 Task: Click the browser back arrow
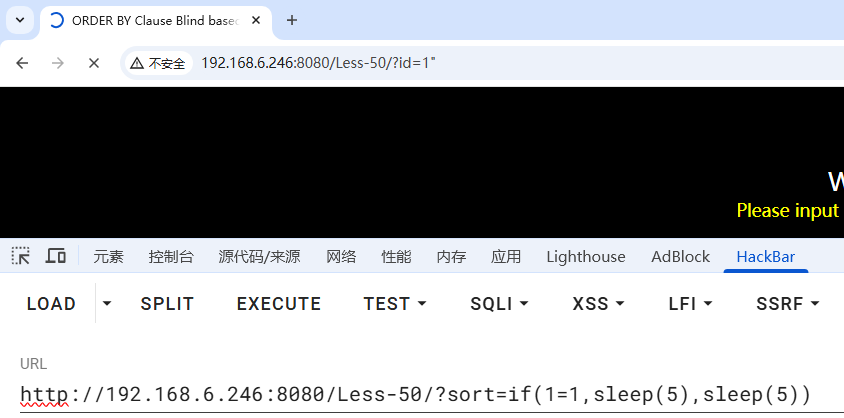22,63
